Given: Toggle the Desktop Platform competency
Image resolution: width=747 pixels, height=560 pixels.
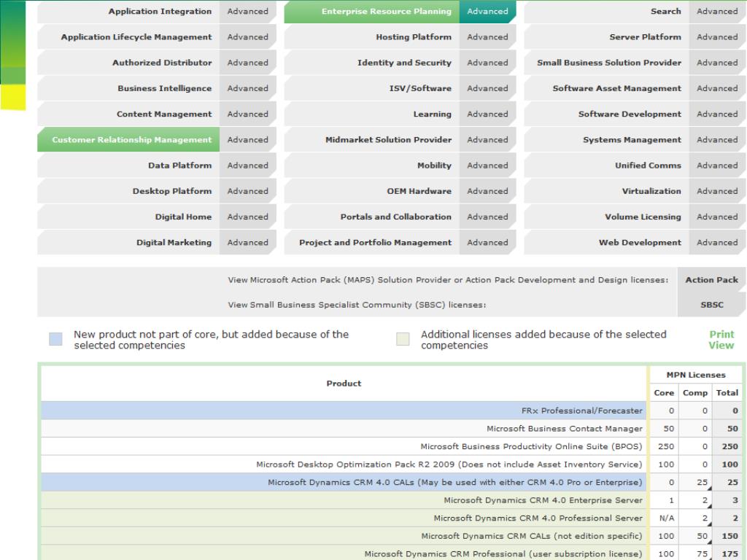Looking at the screenshot, I should click(x=128, y=192).
